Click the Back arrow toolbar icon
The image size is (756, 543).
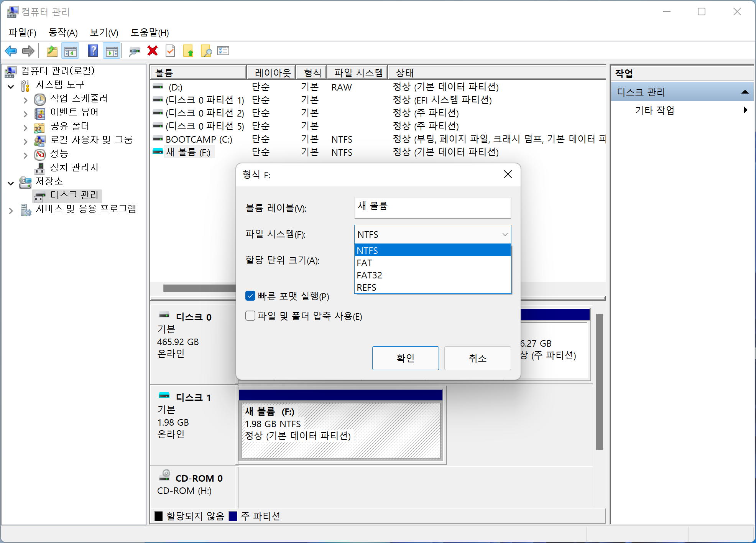tap(11, 51)
